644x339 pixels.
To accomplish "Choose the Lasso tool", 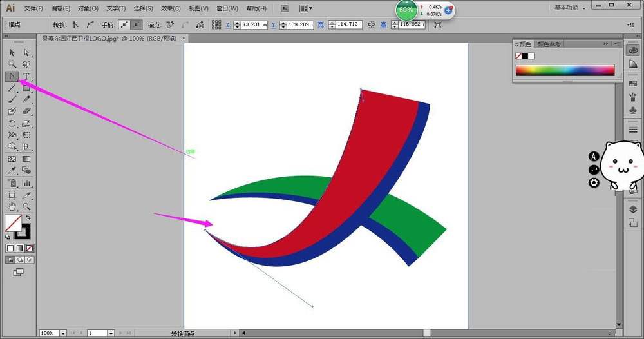I will point(26,64).
